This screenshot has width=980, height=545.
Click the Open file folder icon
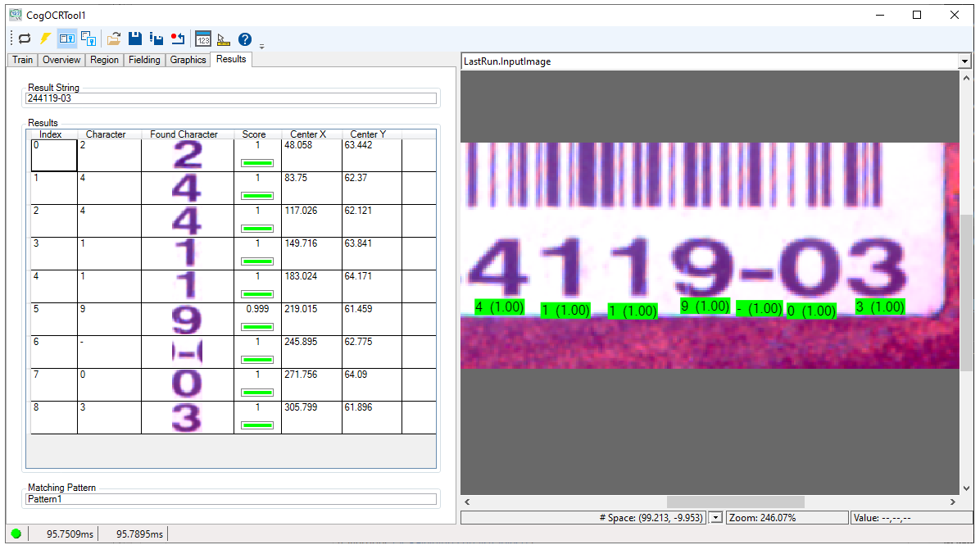coord(114,39)
